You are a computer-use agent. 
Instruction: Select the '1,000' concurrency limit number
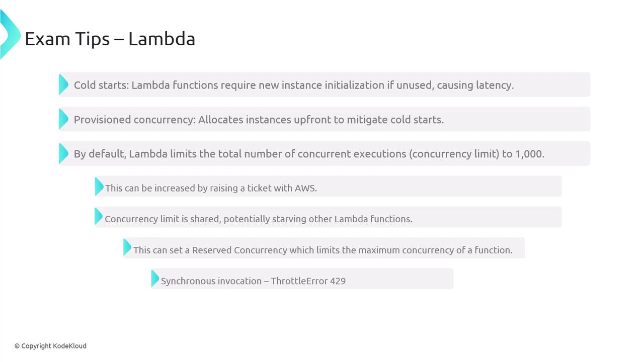529,154
